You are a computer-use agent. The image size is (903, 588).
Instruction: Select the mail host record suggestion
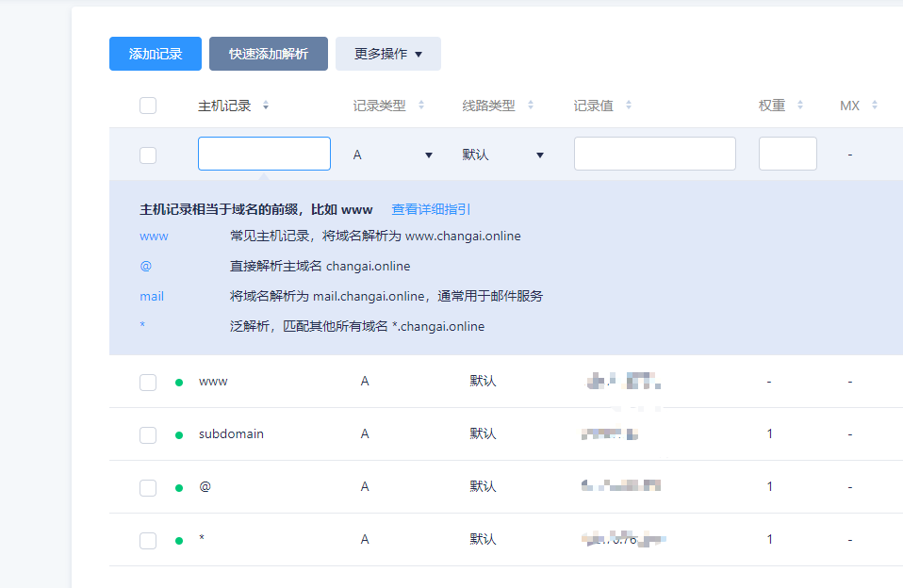152,296
